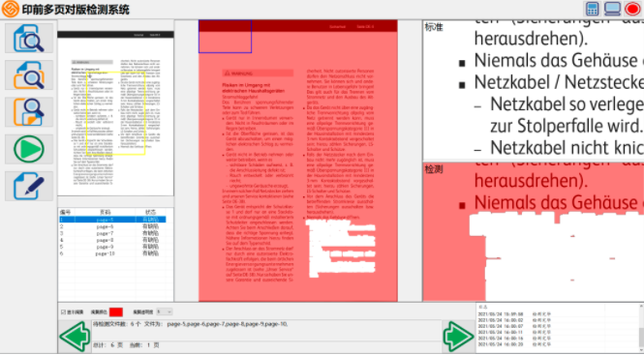Select the page-6 row in the list
Screen dimensions: 644x355
click(112, 226)
